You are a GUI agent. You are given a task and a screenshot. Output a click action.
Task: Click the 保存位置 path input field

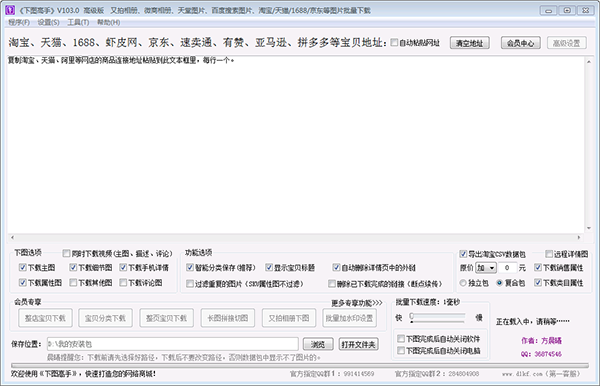pyautogui.click(x=173, y=344)
